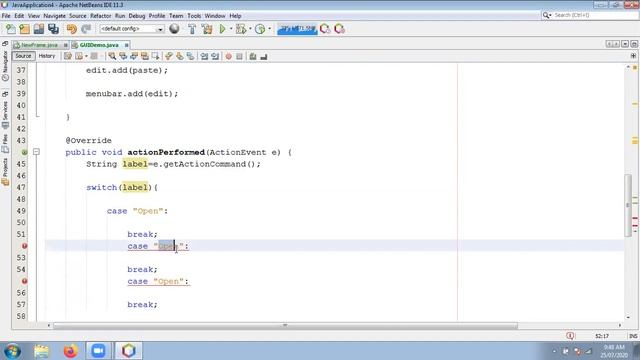Click the New Project icon
The height and width of the screenshot is (360, 640).
(x=24, y=29)
